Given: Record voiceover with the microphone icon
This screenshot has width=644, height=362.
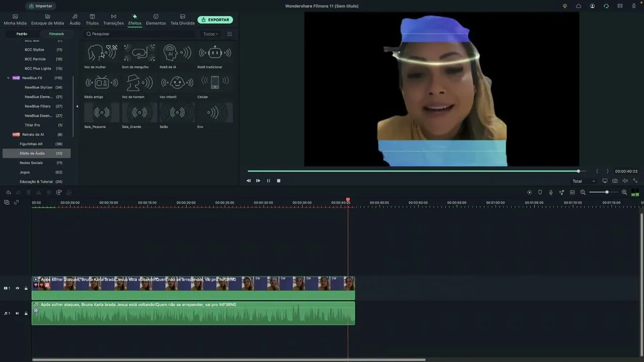Looking at the screenshot, I should click(551, 193).
